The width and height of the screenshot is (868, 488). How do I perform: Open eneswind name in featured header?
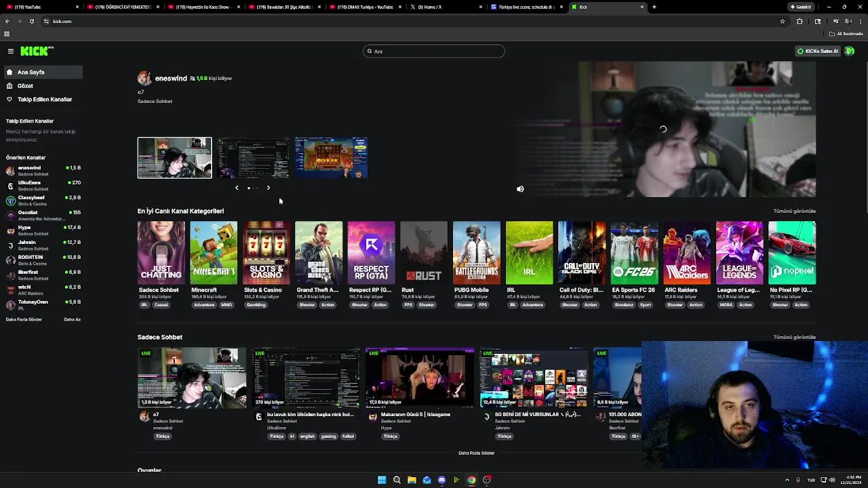(x=171, y=79)
